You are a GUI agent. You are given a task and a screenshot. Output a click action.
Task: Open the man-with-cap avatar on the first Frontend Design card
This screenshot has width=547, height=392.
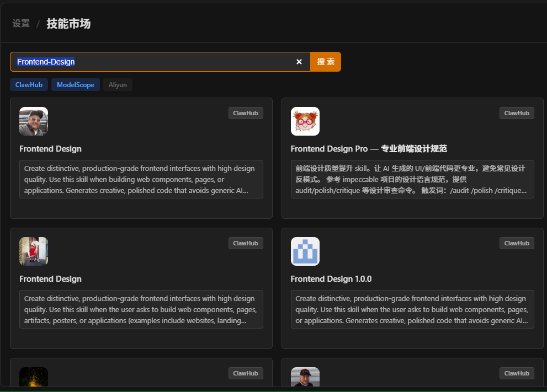point(34,121)
